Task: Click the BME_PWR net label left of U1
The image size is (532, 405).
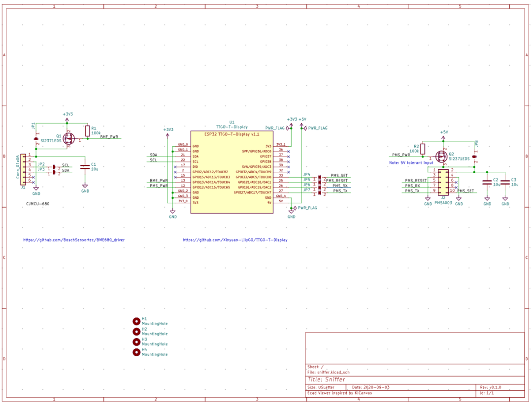Action: [159, 181]
